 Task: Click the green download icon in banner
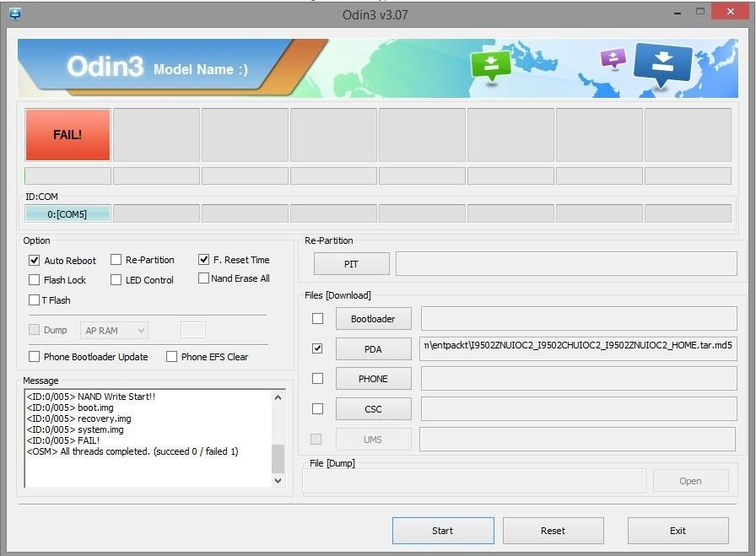pyautogui.click(x=491, y=66)
